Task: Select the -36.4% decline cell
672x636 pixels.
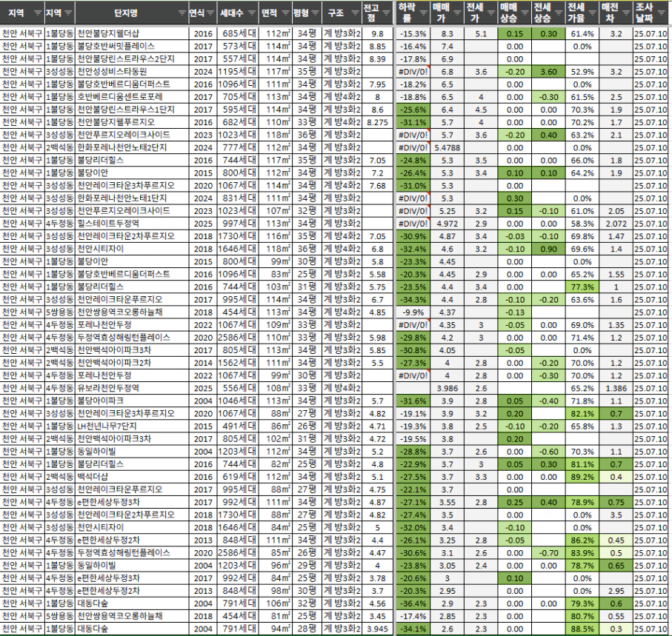Action: click(413, 604)
